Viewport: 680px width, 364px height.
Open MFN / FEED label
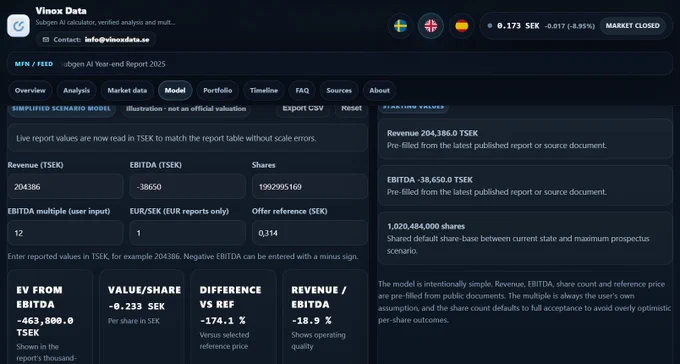[34, 64]
